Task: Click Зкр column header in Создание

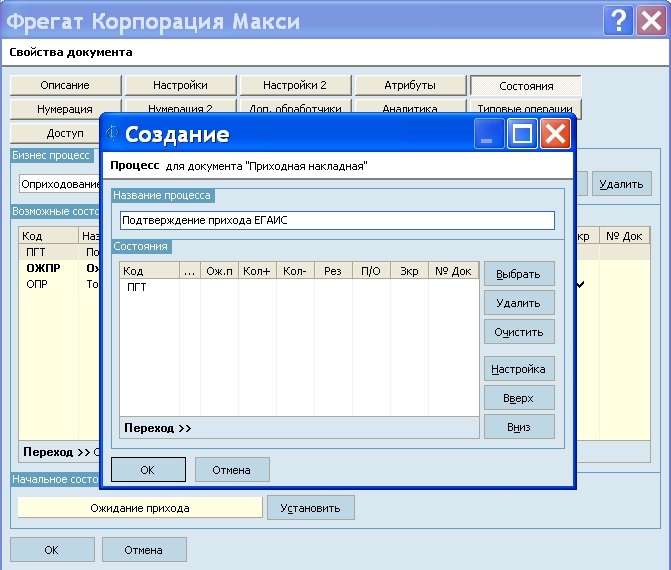Action: [409, 271]
